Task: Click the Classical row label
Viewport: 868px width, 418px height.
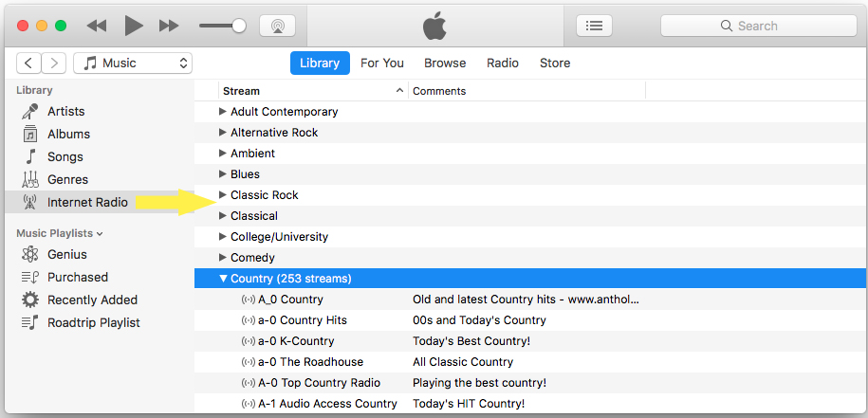Action: pyautogui.click(x=254, y=215)
